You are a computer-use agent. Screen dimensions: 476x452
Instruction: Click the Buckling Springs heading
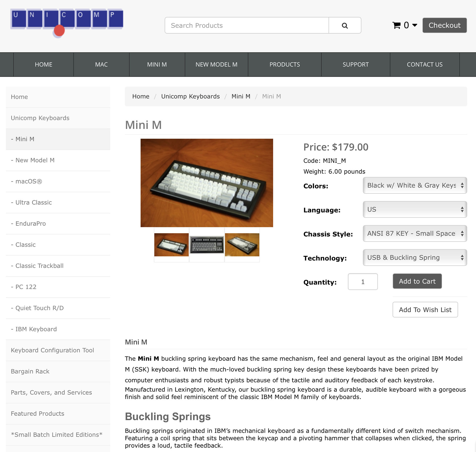168,417
